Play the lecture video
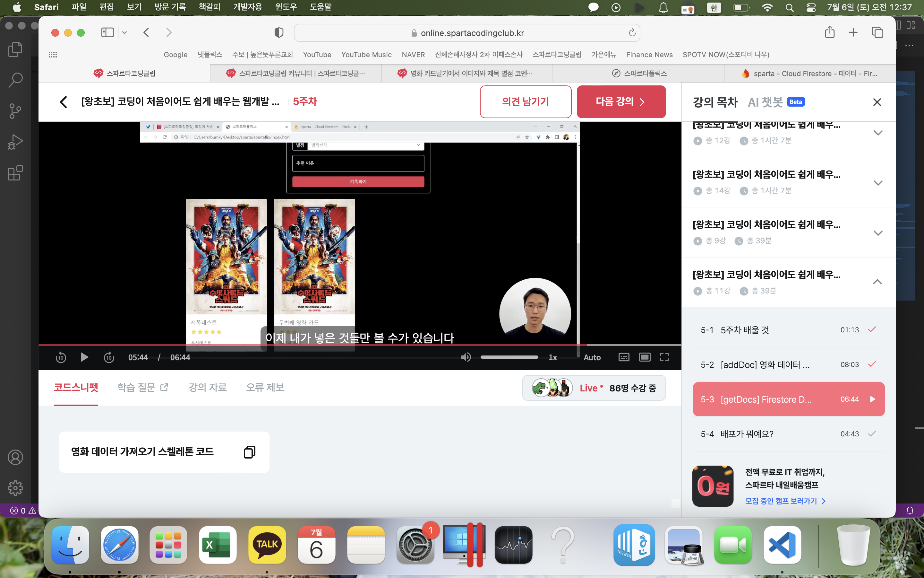This screenshot has height=578, width=924. tap(84, 357)
